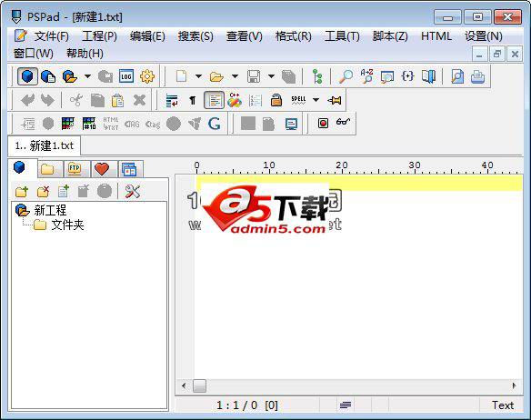The image size is (531, 420).
Task: Create a new file with blank page icon
Action: point(182,76)
